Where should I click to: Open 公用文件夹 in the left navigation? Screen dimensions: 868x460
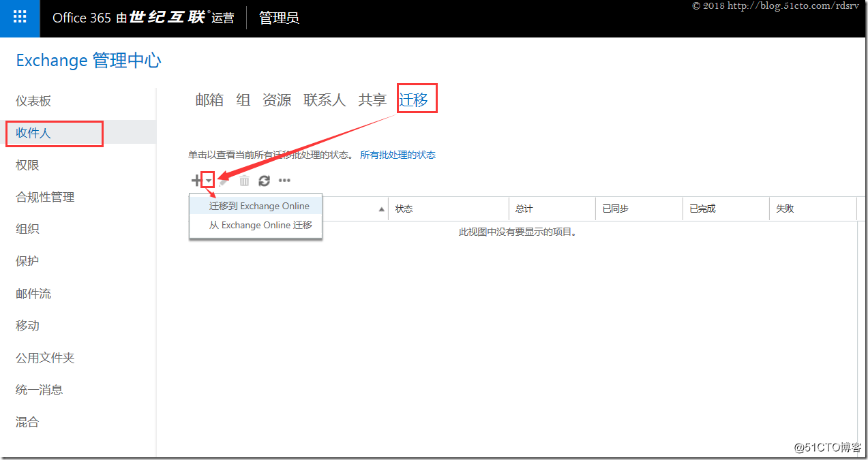(x=45, y=358)
